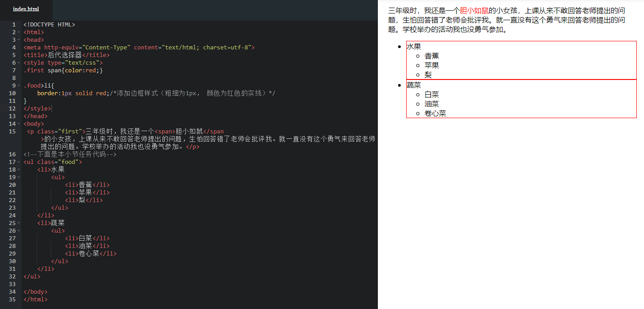Click 香蕉 in the rendered nested list
This screenshot has width=644, height=309.
pos(432,56)
